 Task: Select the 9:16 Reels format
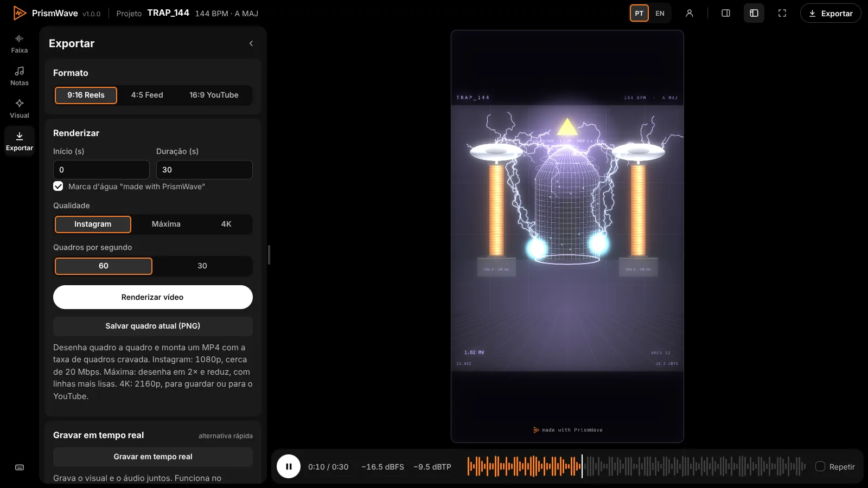click(x=86, y=95)
